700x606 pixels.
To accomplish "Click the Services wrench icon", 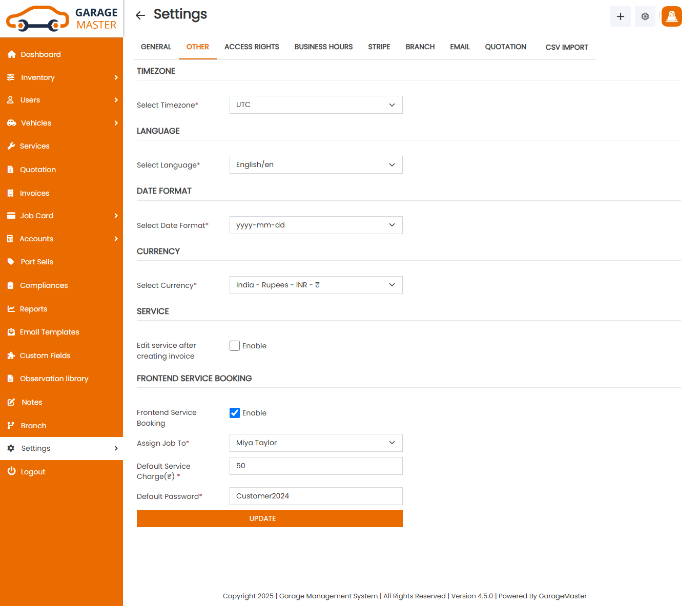I will coord(11,146).
